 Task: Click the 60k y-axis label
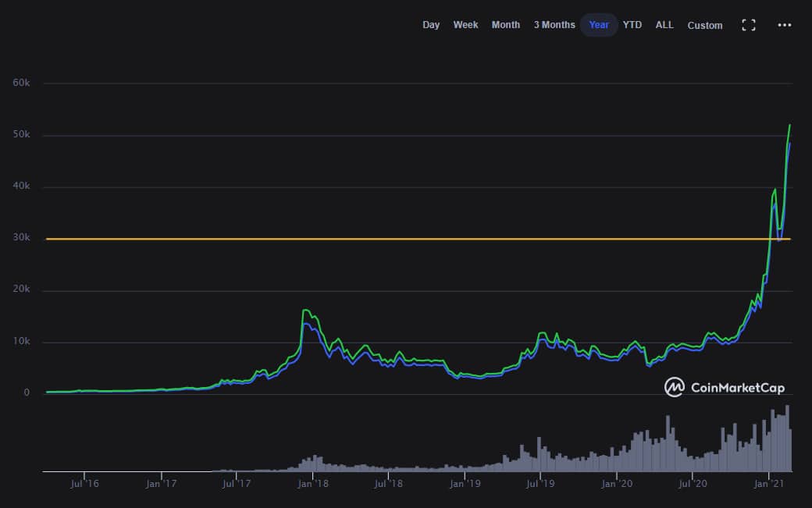point(21,83)
